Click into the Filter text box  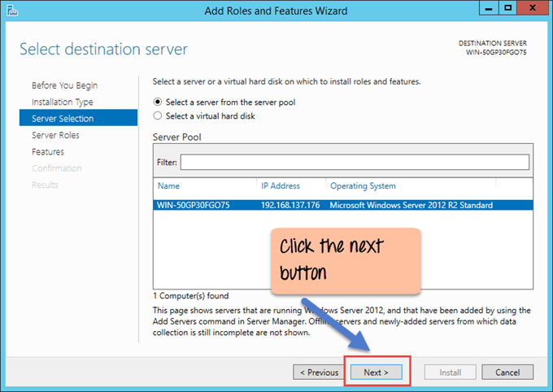pos(354,162)
